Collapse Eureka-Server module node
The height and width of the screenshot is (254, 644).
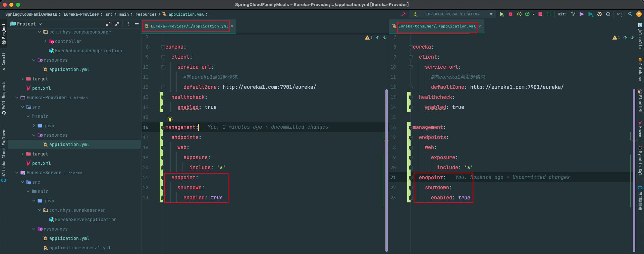click(17, 173)
